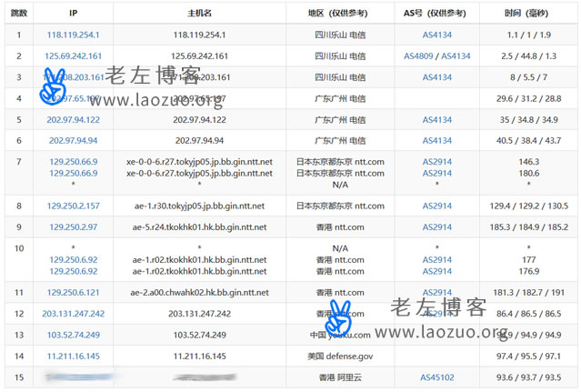The image size is (581, 392).
Task: Click region text 香港 阿里云
Action: [340, 377]
